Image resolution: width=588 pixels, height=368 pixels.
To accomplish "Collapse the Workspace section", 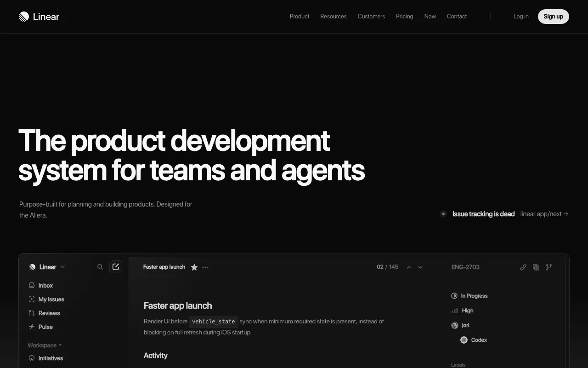I will click(x=45, y=345).
